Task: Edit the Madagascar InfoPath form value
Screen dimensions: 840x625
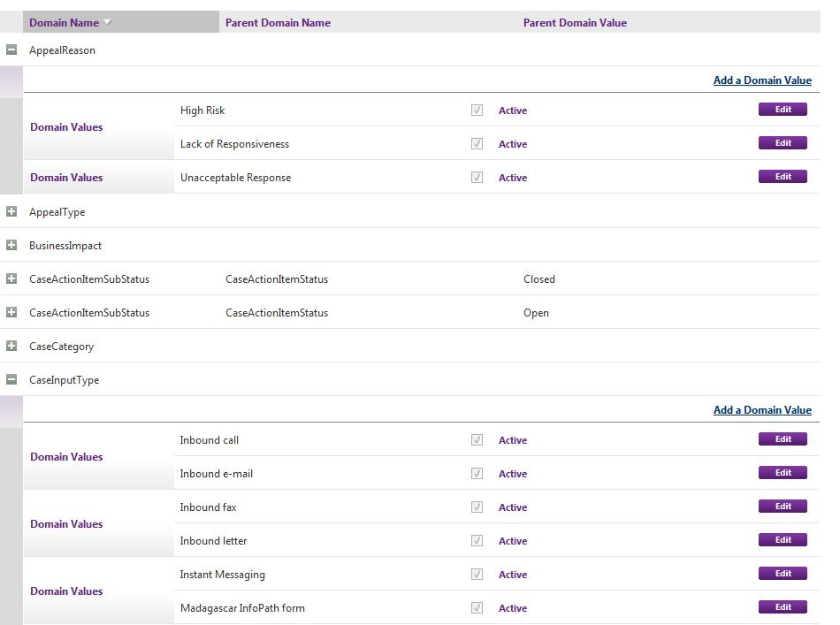Action: click(783, 607)
